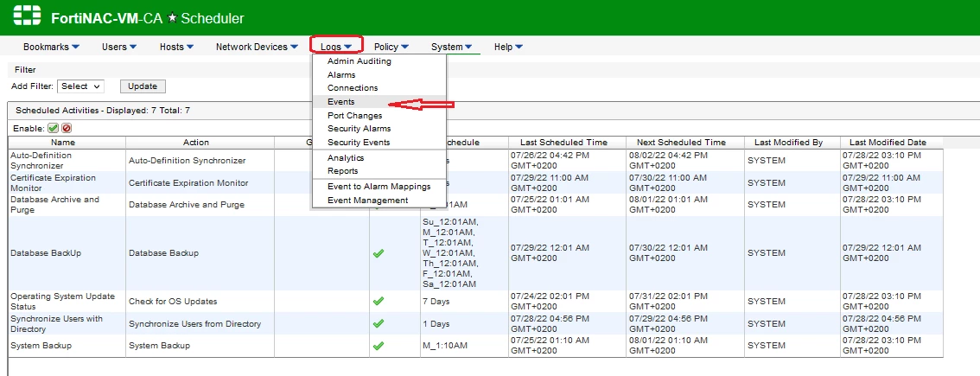The height and width of the screenshot is (376, 980).
Task: Sort by the Action column header
Action: tap(200, 143)
